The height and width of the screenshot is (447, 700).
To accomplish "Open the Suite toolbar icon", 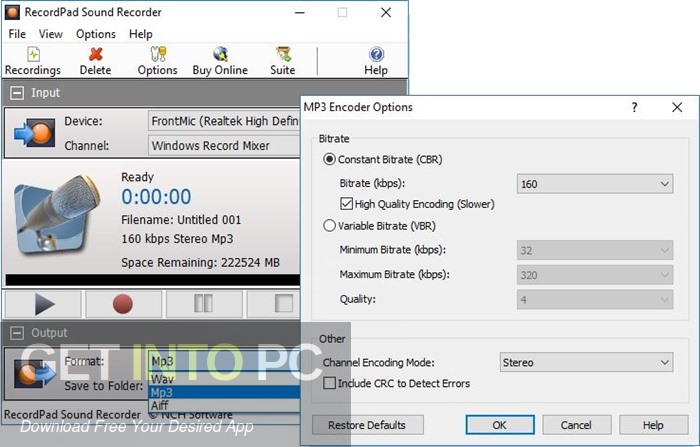I will pyautogui.click(x=283, y=61).
